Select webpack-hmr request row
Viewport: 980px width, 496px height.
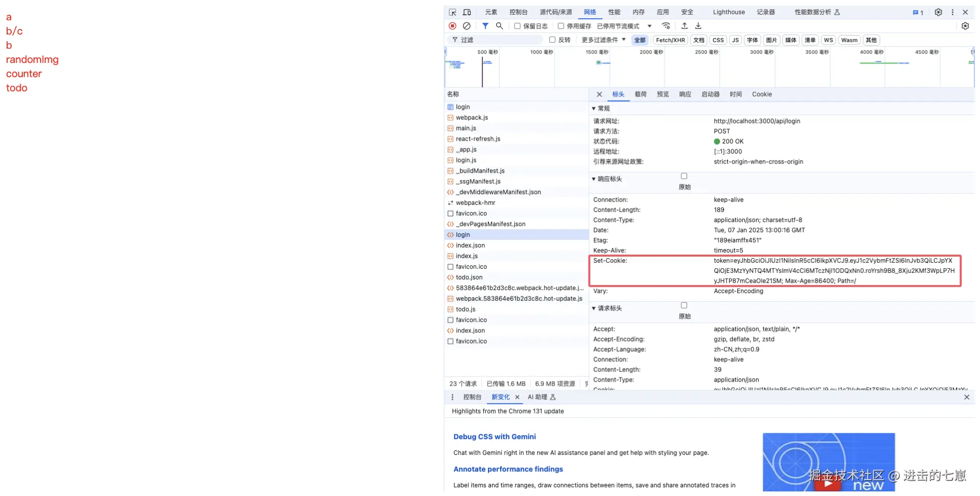click(516, 203)
